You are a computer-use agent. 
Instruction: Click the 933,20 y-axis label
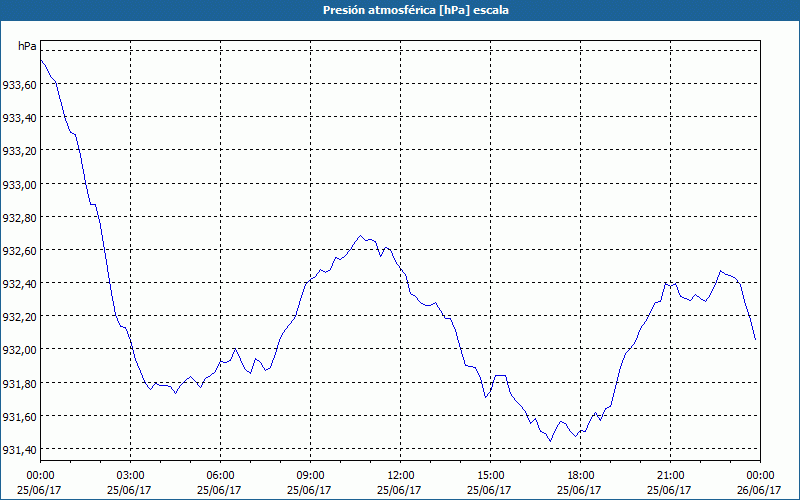point(19,151)
